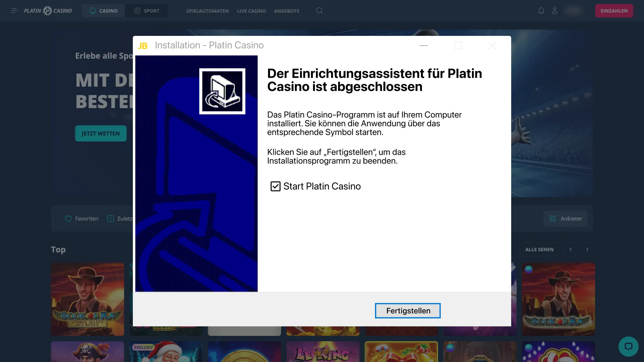
Task: Open the Angebote menu item
Action: point(287,11)
